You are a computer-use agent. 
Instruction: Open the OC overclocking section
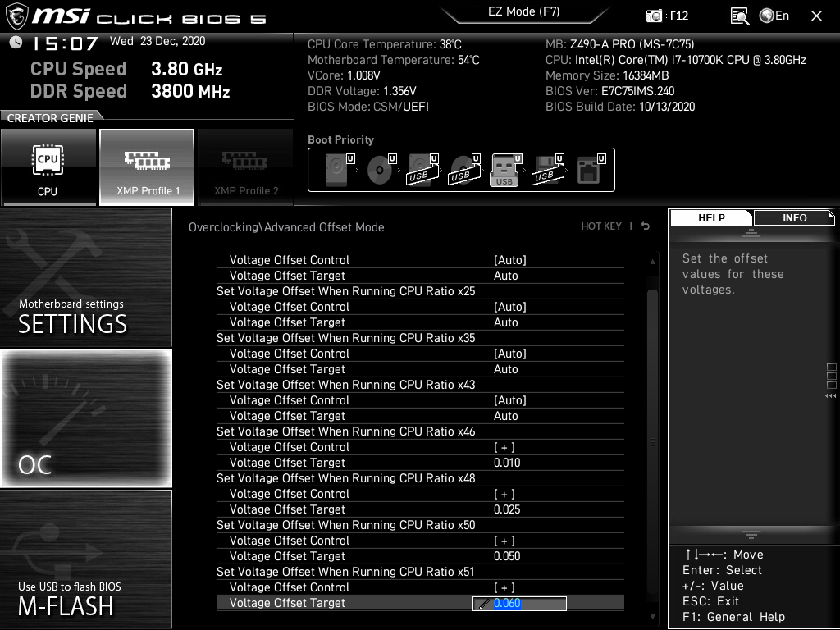[x=85, y=418]
